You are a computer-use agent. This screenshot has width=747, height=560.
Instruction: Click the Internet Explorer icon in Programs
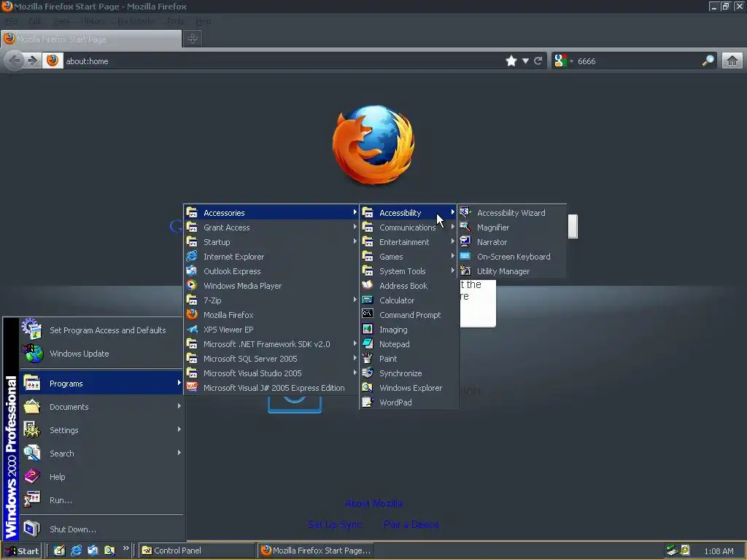(x=192, y=256)
